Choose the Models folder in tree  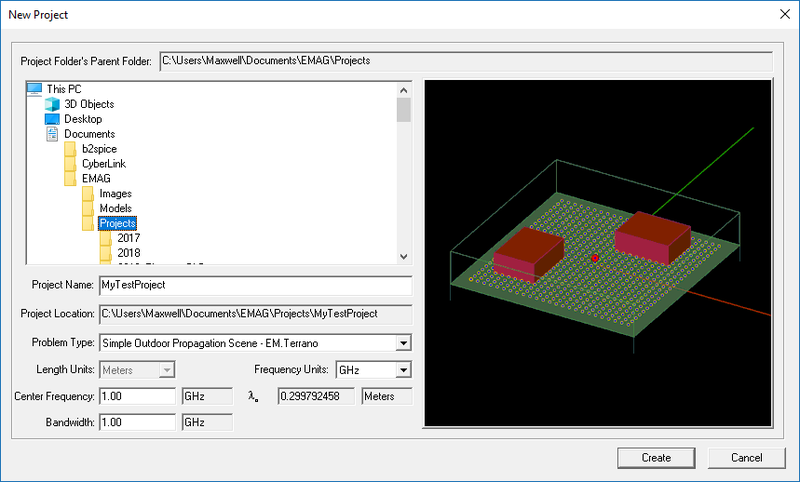pos(115,209)
